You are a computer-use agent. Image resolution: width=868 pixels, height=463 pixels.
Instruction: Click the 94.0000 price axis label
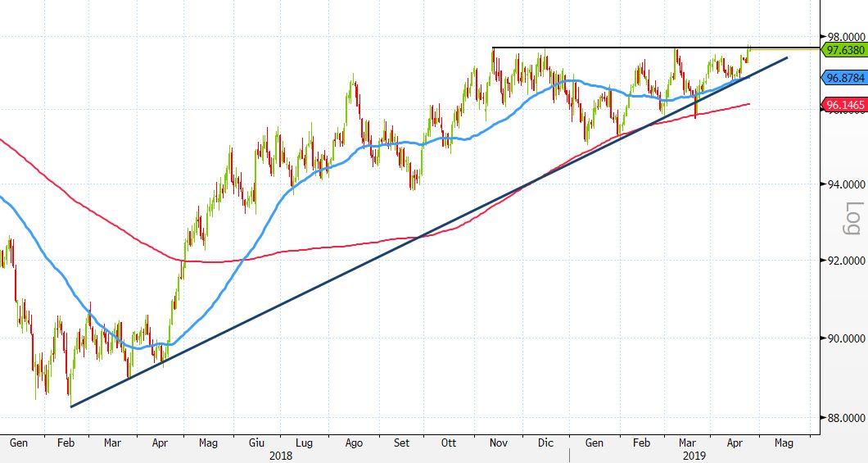(x=846, y=184)
